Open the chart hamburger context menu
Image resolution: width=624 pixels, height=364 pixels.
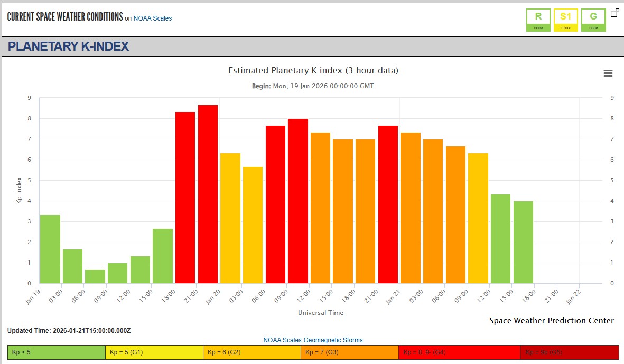point(608,73)
